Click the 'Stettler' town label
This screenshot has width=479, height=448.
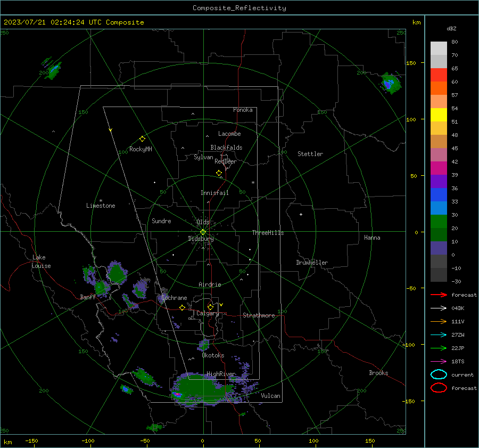coord(310,154)
